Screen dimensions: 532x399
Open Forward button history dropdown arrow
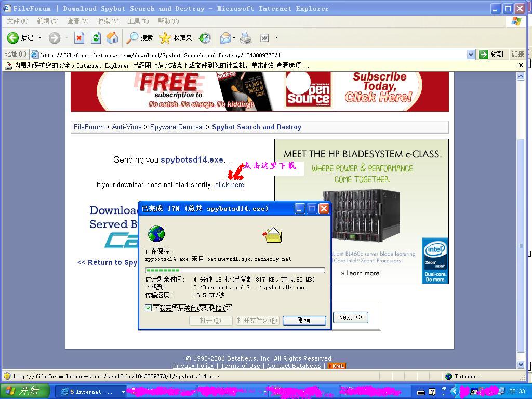pos(67,37)
